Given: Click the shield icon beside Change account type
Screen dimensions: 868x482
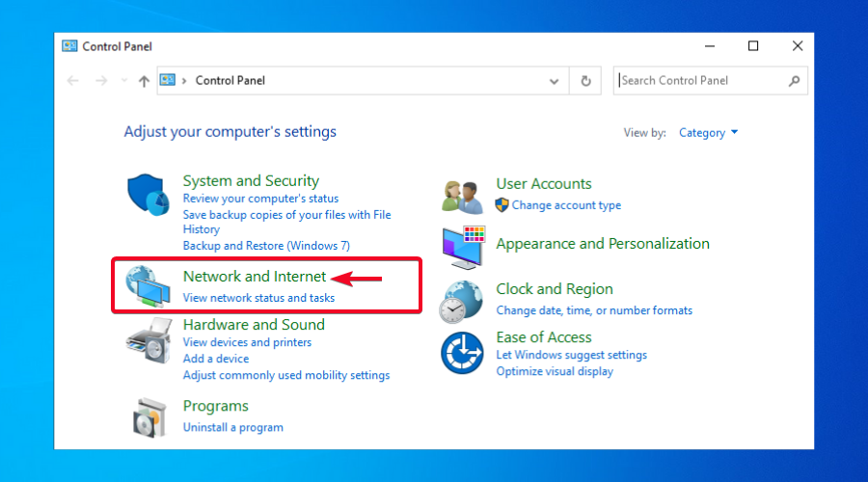Looking at the screenshot, I should coord(502,205).
